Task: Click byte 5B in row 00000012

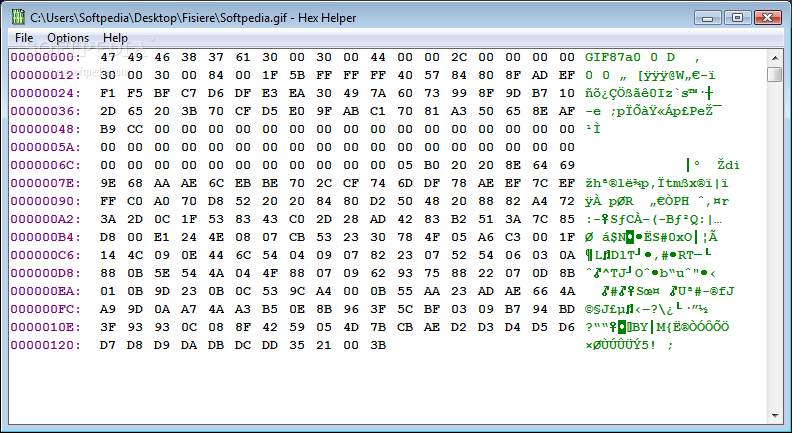Action: (x=297, y=75)
